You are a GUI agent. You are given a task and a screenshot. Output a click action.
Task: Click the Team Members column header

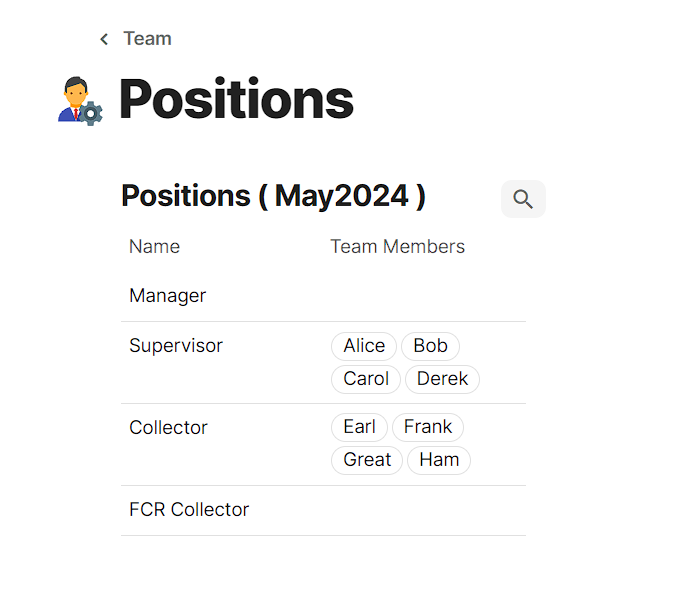[x=398, y=247]
